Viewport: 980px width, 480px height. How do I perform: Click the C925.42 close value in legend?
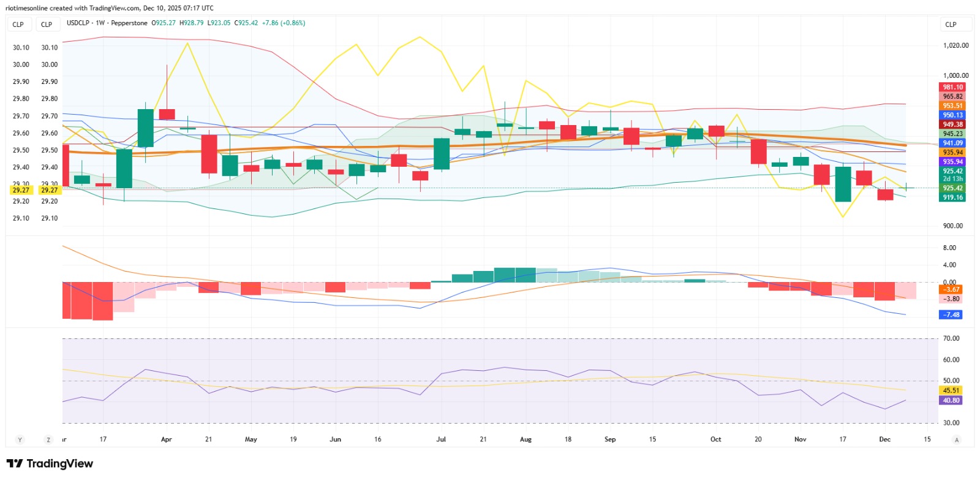coord(246,23)
